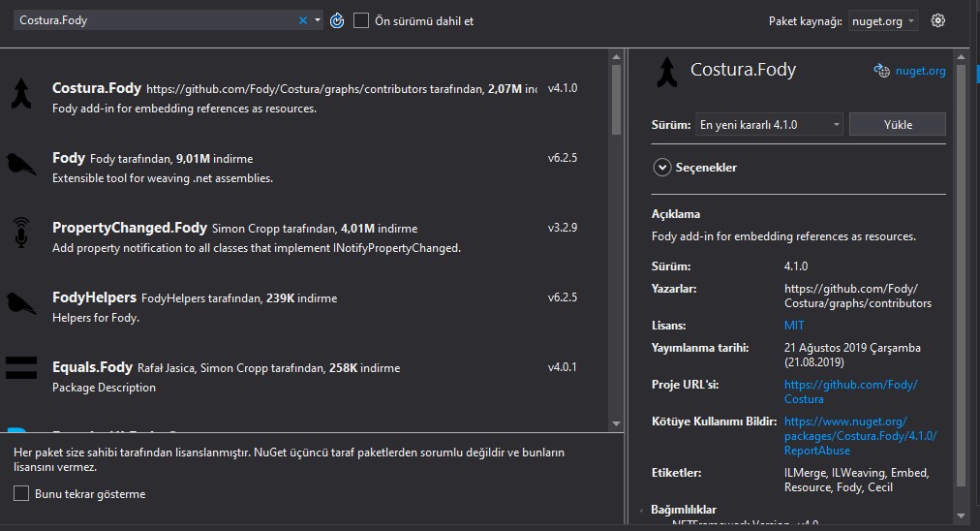The width and height of the screenshot is (980, 531).
Task: Click the 'Açıklama' heading in details
Action: click(676, 214)
